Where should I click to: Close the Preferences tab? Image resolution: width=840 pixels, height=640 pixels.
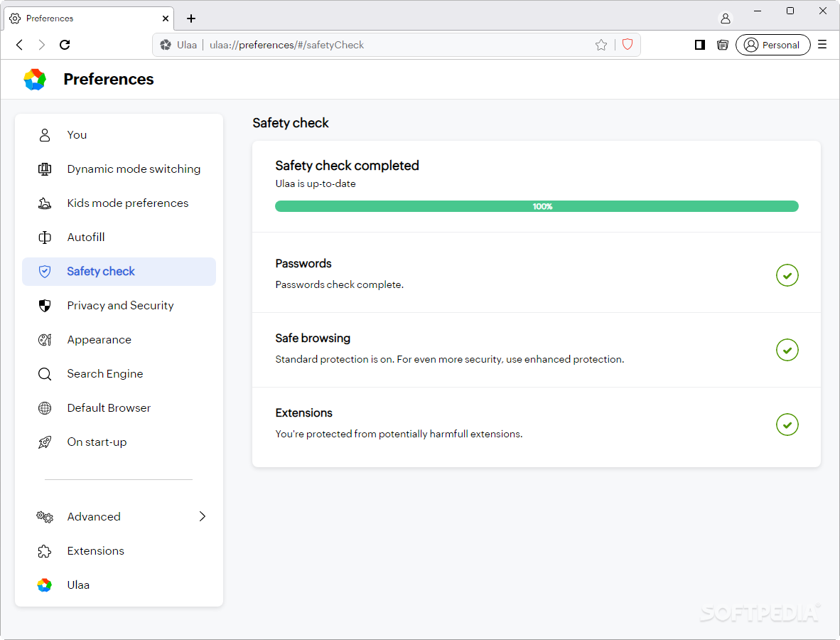pyautogui.click(x=166, y=18)
